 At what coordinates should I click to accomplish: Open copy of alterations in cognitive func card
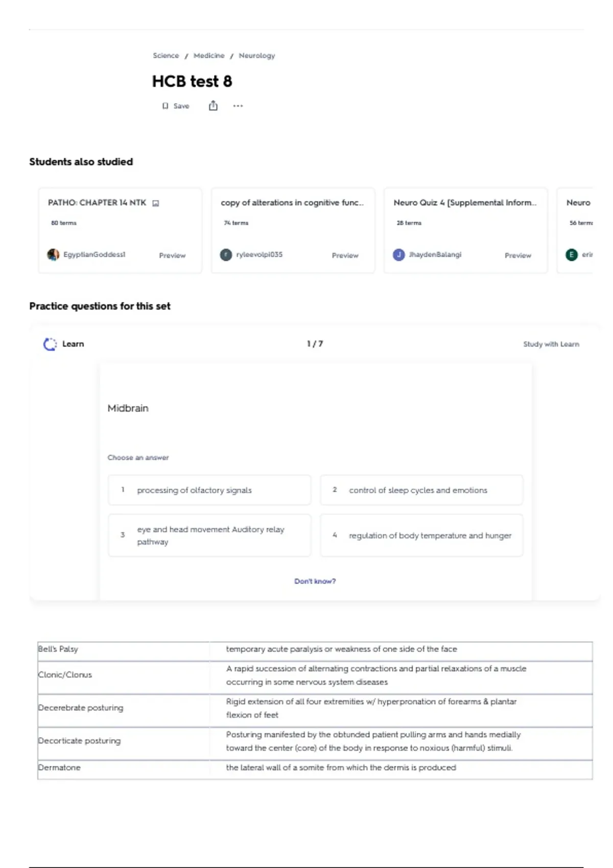tap(293, 230)
